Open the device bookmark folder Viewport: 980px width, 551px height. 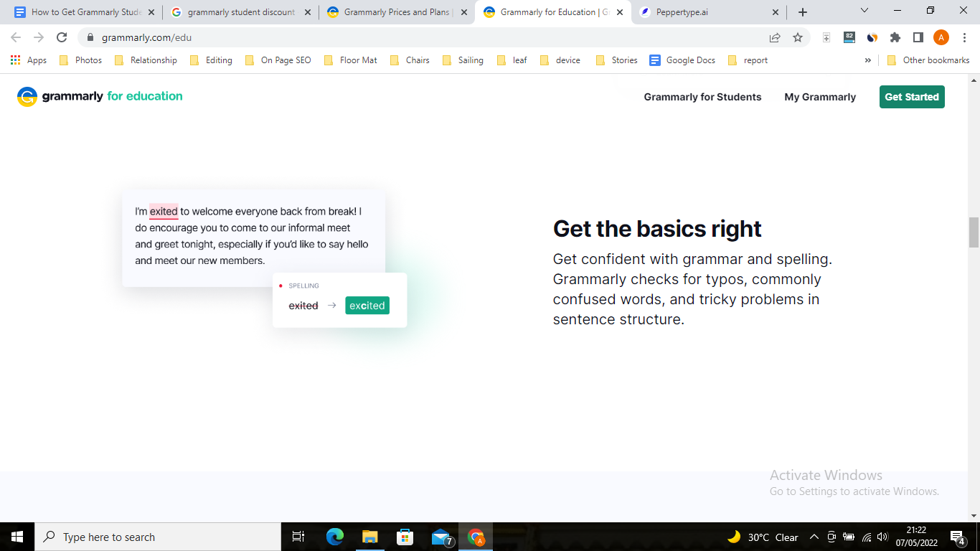[560, 60]
